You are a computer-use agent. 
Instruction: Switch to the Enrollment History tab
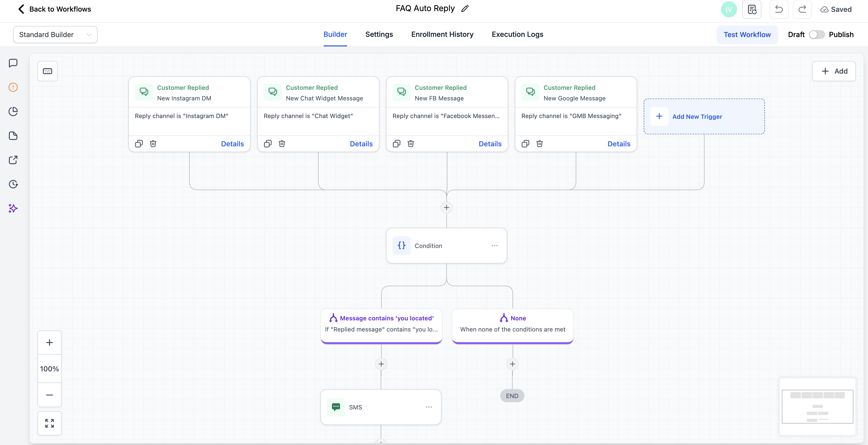(442, 34)
